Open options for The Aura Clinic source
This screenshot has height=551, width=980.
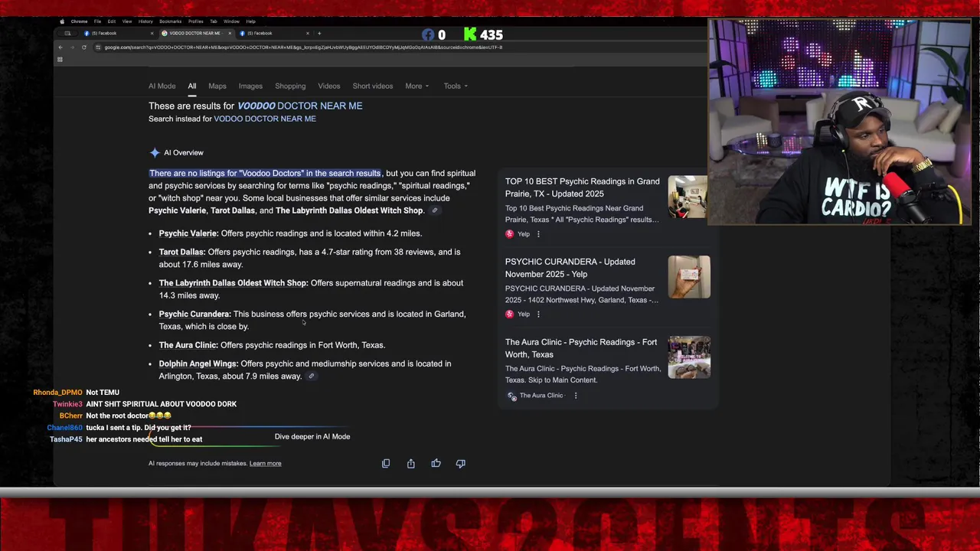(576, 396)
